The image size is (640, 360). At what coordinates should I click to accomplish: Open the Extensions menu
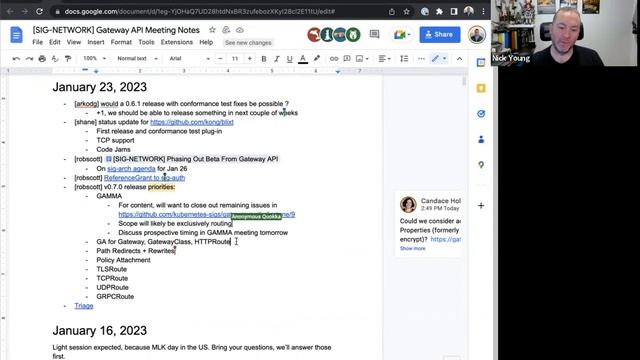click(x=177, y=42)
